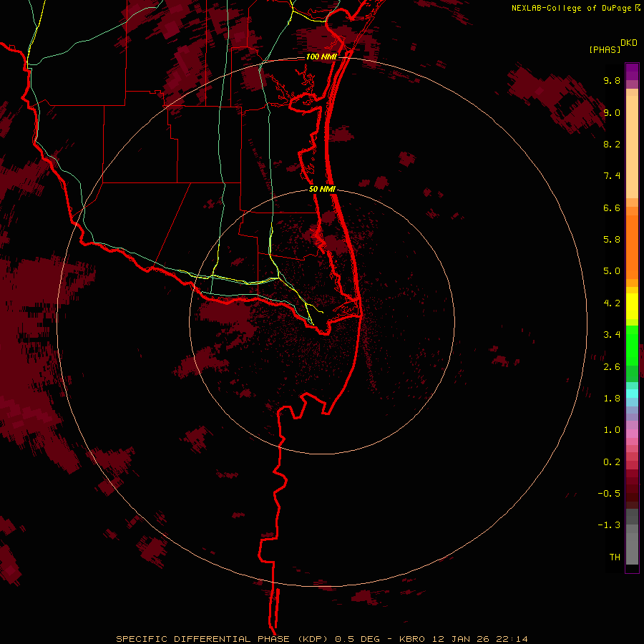Click the 12 JAN 26 22:14 timestamp
The width and height of the screenshot is (644, 644).
pyautogui.click(x=479, y=639)
